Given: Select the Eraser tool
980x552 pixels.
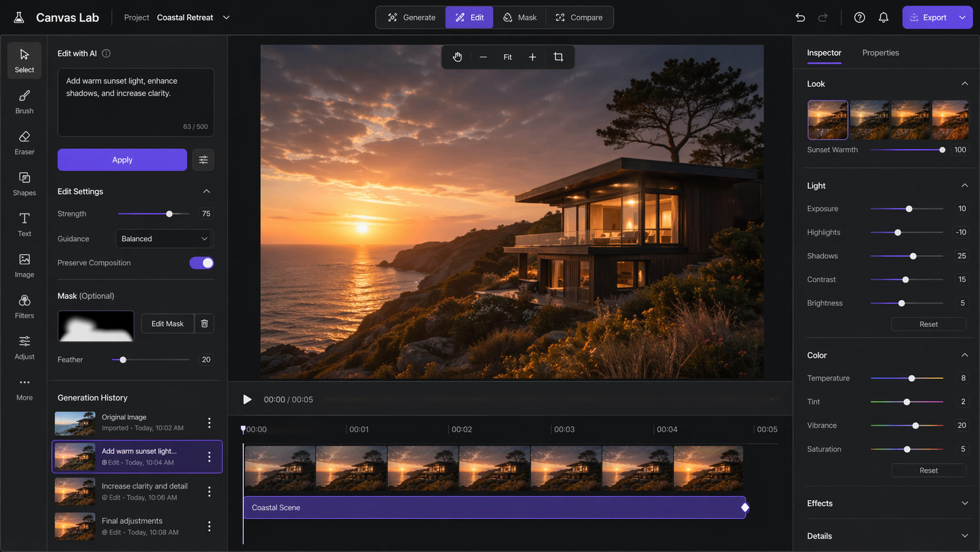Looking at the screenshot, I should [24, 143].
